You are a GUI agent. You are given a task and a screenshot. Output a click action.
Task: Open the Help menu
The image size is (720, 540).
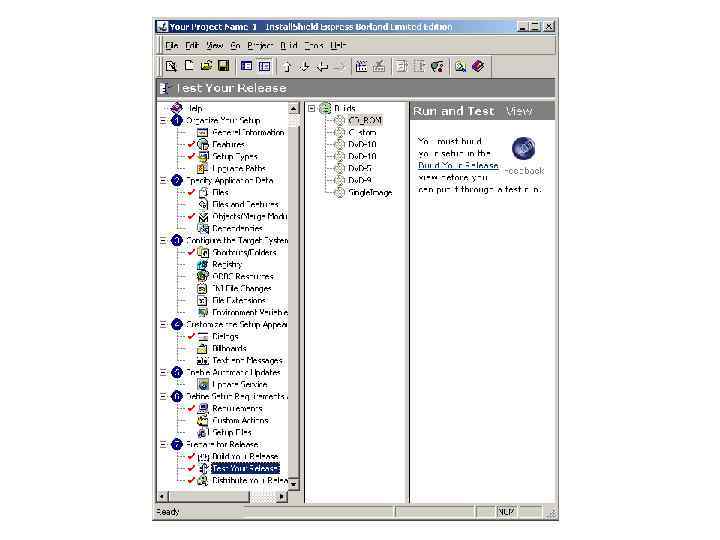(338, 45)
